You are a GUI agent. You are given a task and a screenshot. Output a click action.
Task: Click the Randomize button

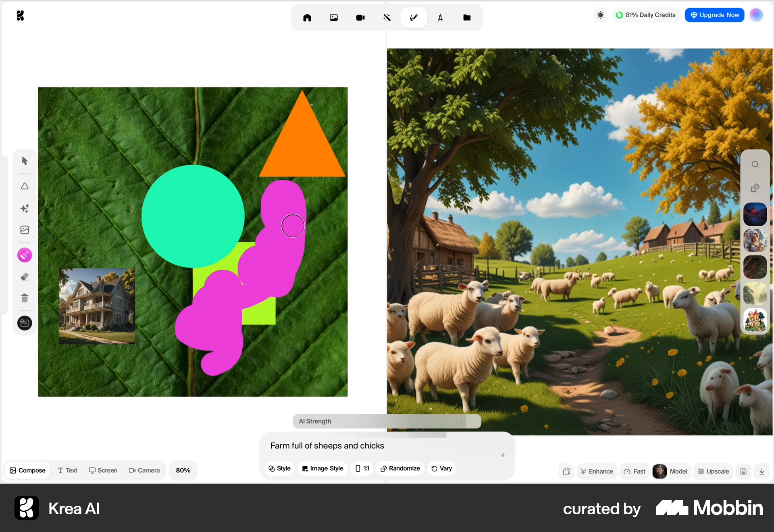(400, 468)
